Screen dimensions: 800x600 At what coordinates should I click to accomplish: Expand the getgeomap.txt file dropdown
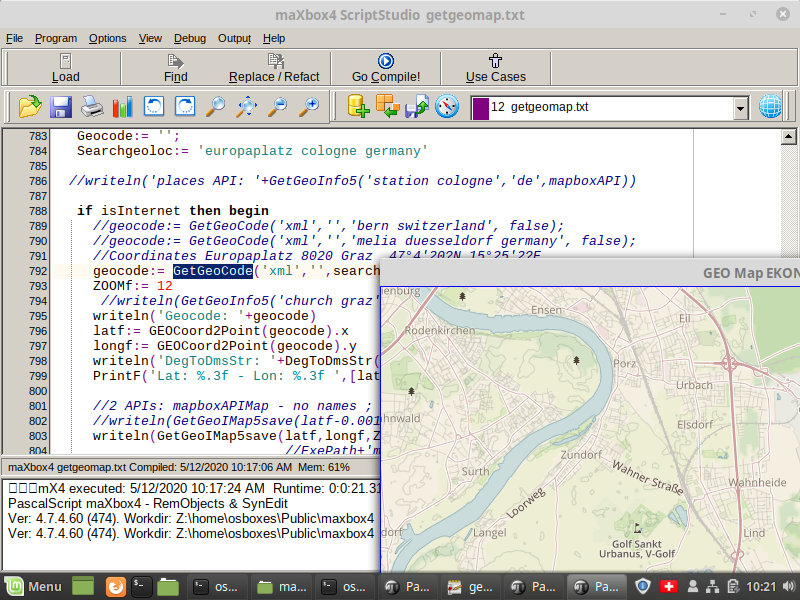(740, 107)
